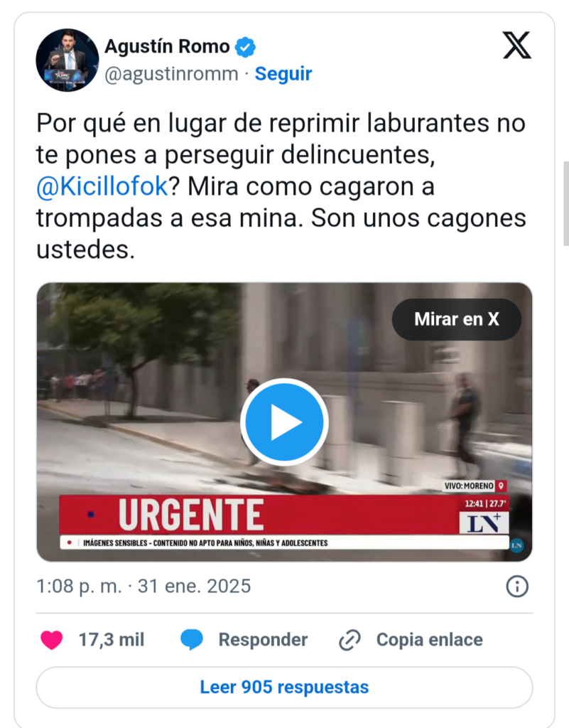Follow the account via Seguir link
The width and height of the screenshot is (569, 728).
(x=283, y=74)
